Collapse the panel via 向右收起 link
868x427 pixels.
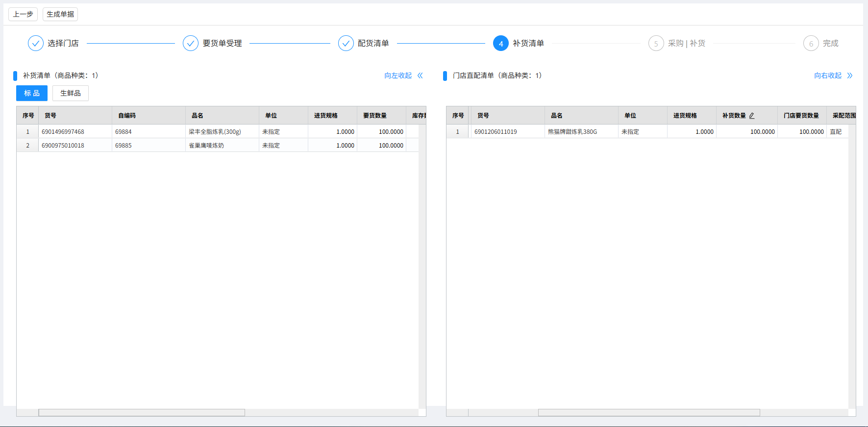point(828,75)
